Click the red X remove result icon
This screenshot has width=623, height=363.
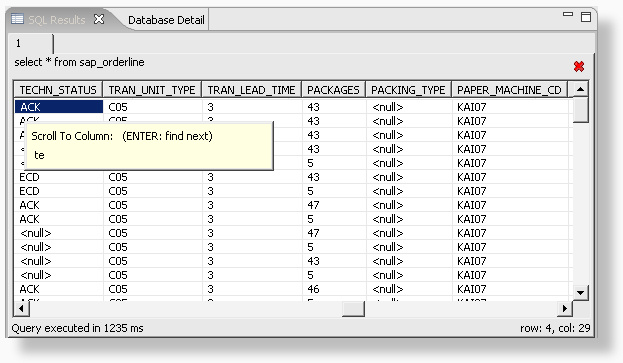[579, 66]
